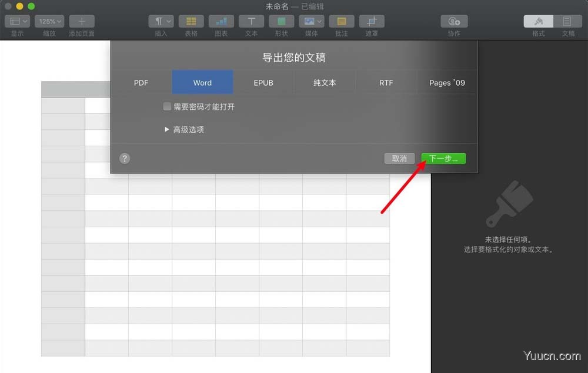588x373 pixels.
Task: Open the Media (媒体) toolbar dropdown
Action: coord(312,21)
